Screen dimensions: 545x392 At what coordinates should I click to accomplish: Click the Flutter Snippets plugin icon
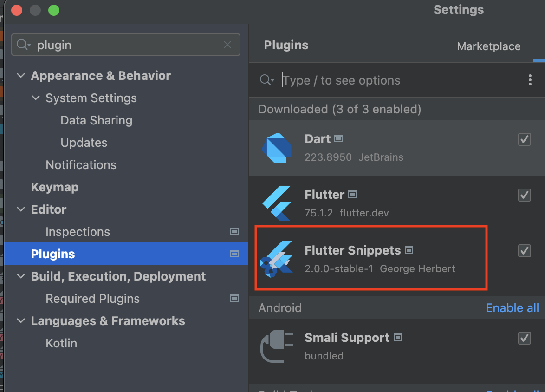(277, 259)
